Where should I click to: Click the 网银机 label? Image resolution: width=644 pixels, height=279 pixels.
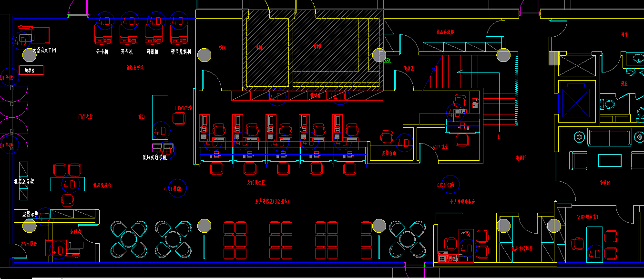click(152, 52)
